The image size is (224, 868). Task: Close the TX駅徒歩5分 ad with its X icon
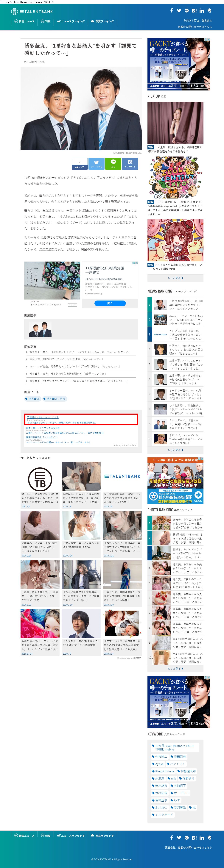point(136,263)
